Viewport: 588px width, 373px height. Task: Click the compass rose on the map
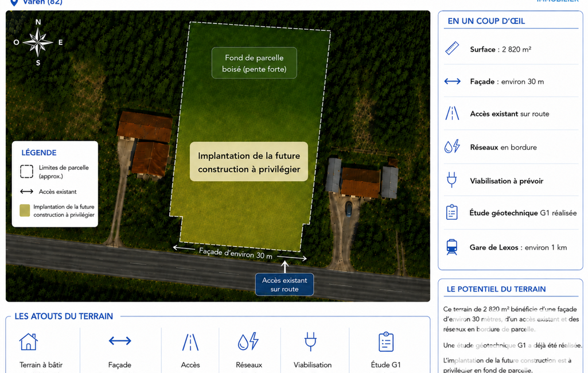[38, 42]
